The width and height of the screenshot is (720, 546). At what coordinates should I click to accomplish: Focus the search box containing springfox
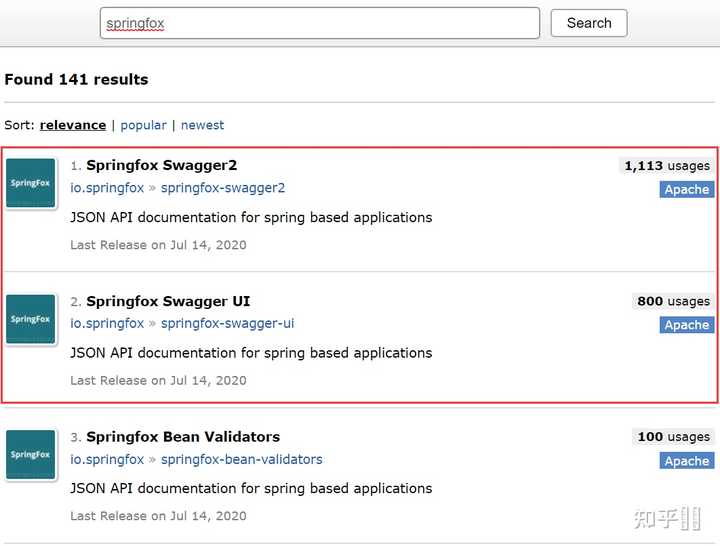coord(319,23)
